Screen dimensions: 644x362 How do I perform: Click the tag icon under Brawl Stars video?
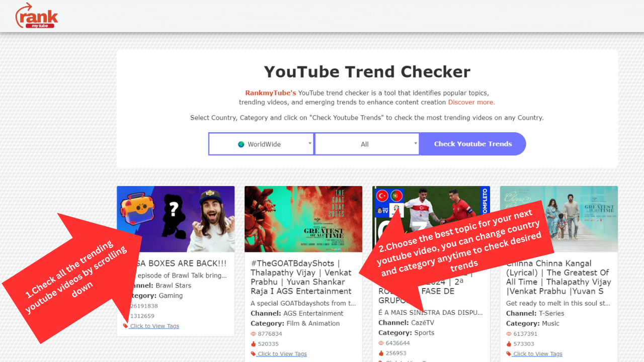pyautogui.click(x=126, y=326)
